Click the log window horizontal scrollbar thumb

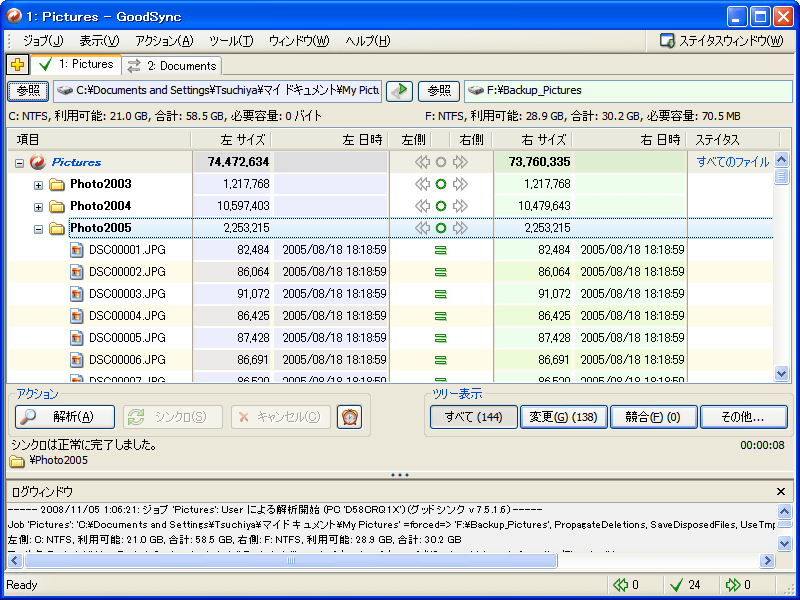[x=291, y=561]
